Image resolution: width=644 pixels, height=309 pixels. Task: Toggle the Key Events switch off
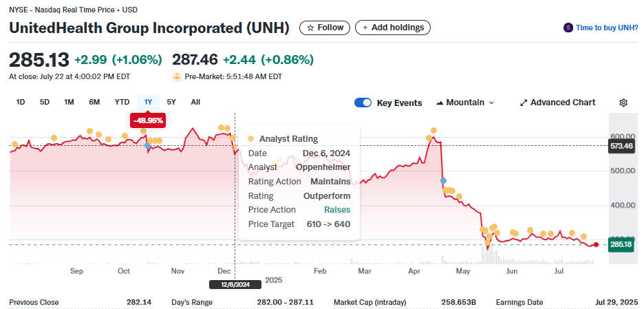(363, 103)
